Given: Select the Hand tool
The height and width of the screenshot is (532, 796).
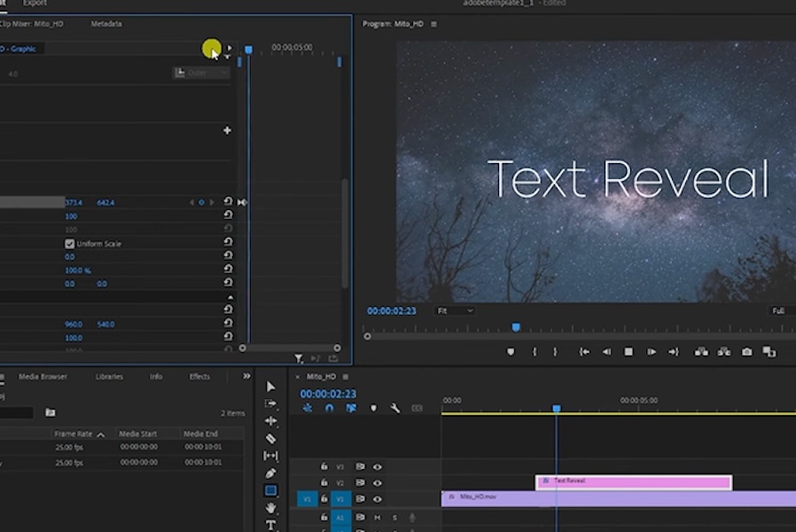Looking at the screenshot, I should (270, 508).
